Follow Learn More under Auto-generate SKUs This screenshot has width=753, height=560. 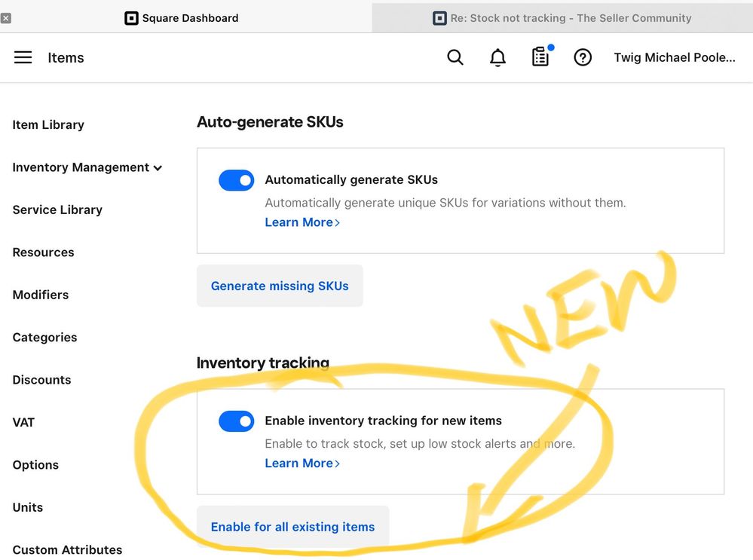302,222
